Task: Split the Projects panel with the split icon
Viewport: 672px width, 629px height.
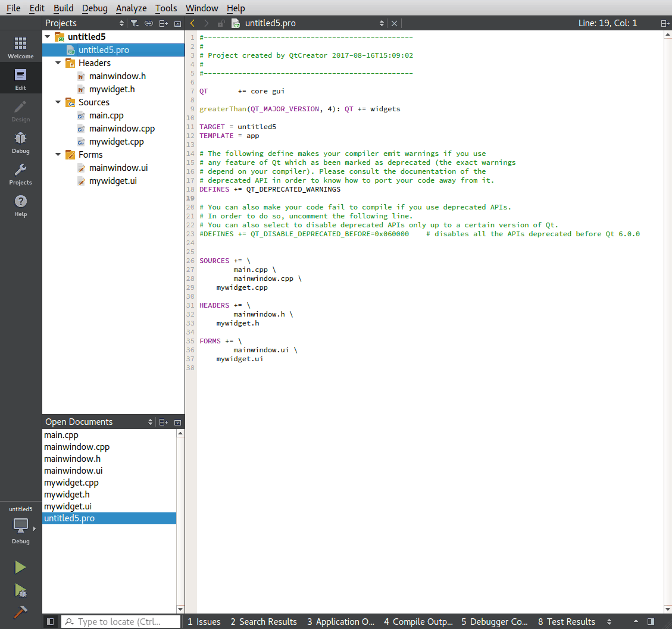Action: [163, 23]
